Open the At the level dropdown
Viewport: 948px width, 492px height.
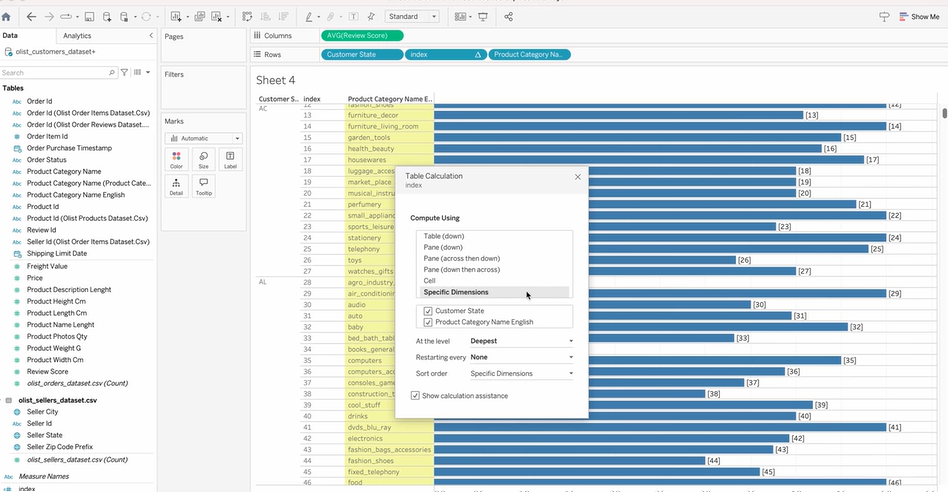[521, 341]
